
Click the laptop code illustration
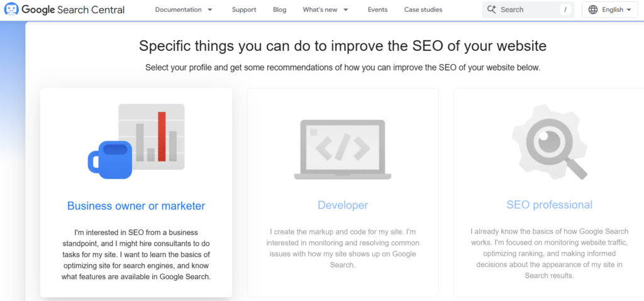(343, 150)
